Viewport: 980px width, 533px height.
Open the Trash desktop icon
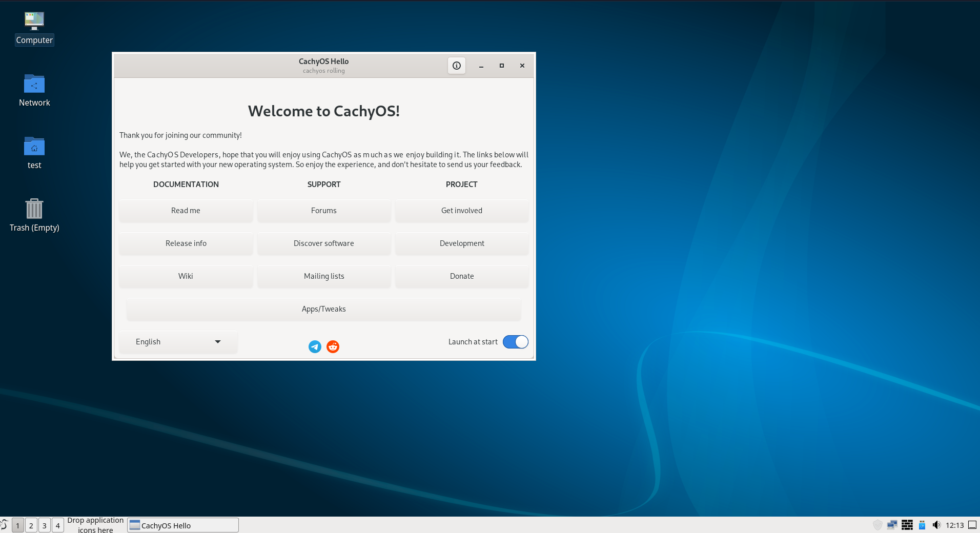point(34,209)
